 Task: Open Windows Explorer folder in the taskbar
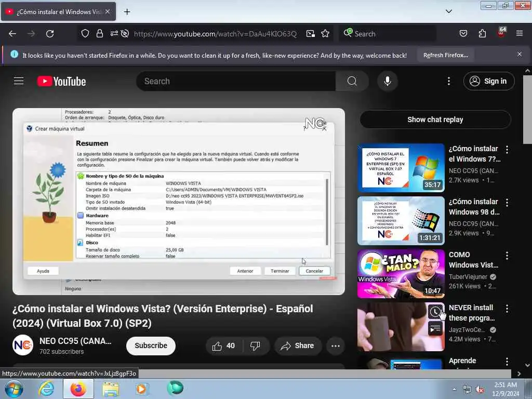111,389
